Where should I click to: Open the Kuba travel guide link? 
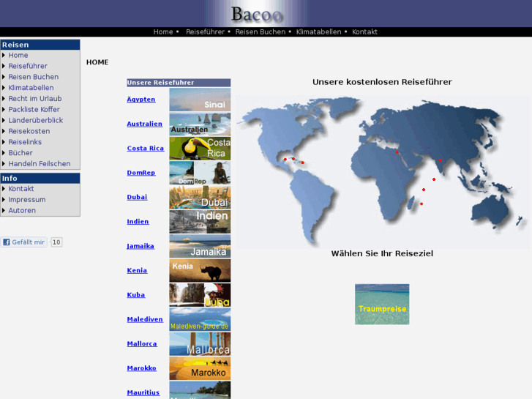click(x=136, y=295)
